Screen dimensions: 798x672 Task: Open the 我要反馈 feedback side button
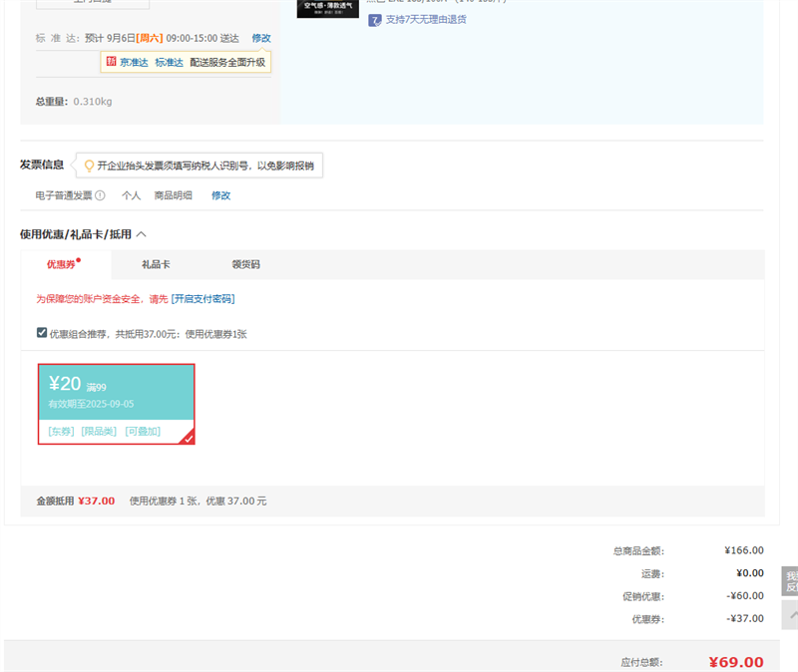790,581
